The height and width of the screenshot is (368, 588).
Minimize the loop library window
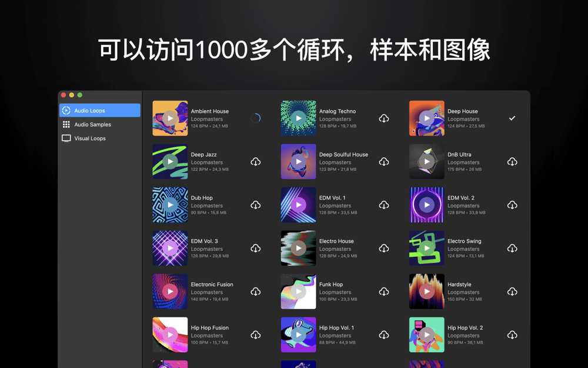point(72,95)
